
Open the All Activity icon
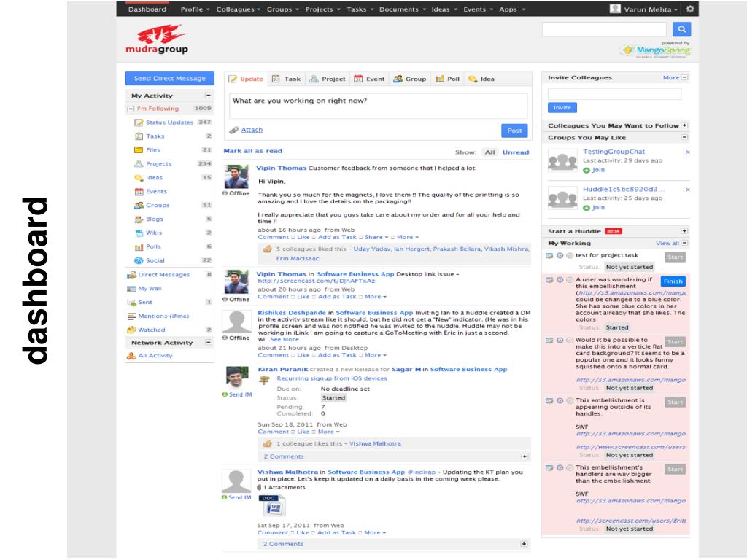[131, 356]
